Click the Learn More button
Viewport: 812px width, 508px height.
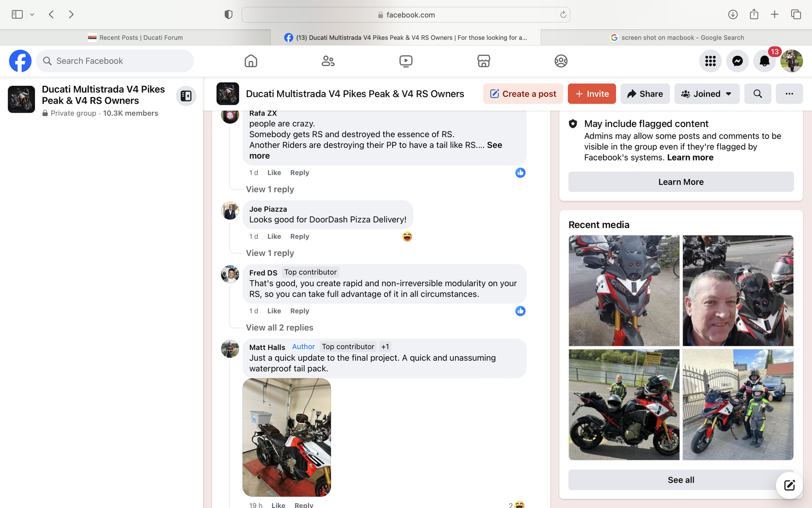[x=681, y=182]
